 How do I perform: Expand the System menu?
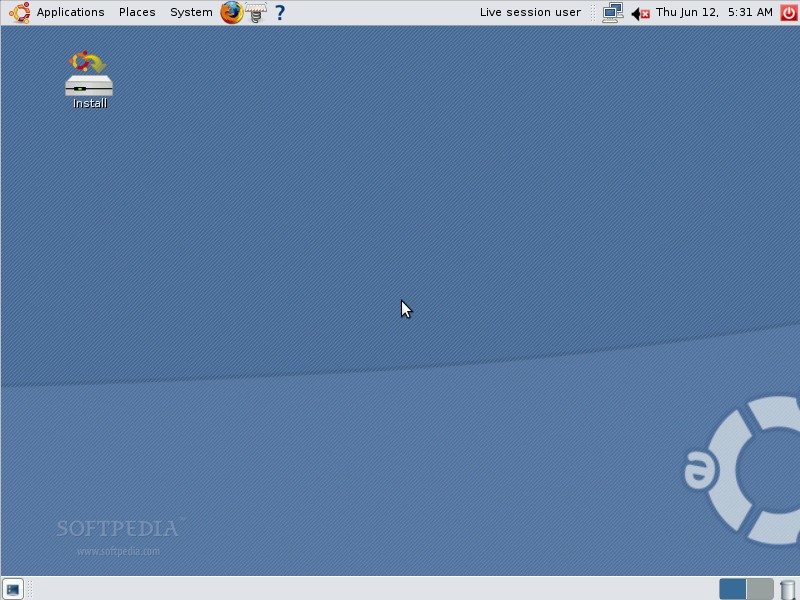(190, 12)
